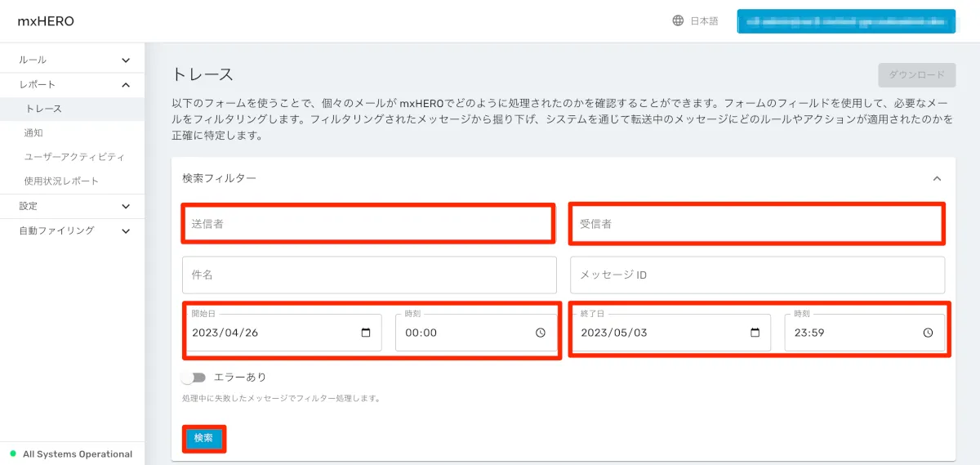Click the 開始日 value 2023/04/26
Image resolution: width=980 pixels, height=465 pixels.
[x=225, y=333]
